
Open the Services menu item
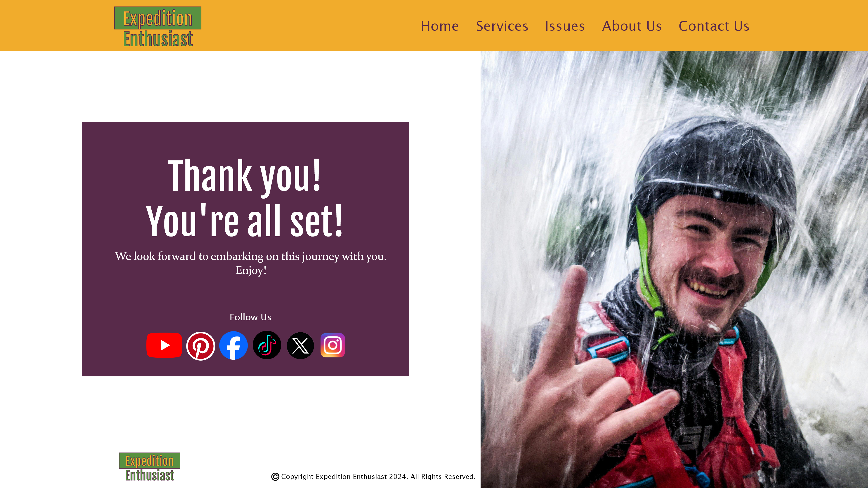tap(502, 26)
